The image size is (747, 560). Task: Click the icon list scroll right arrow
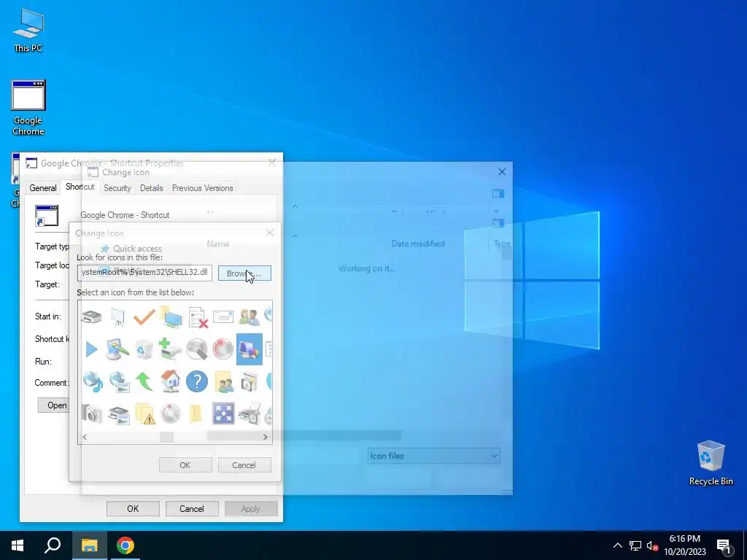266,437
